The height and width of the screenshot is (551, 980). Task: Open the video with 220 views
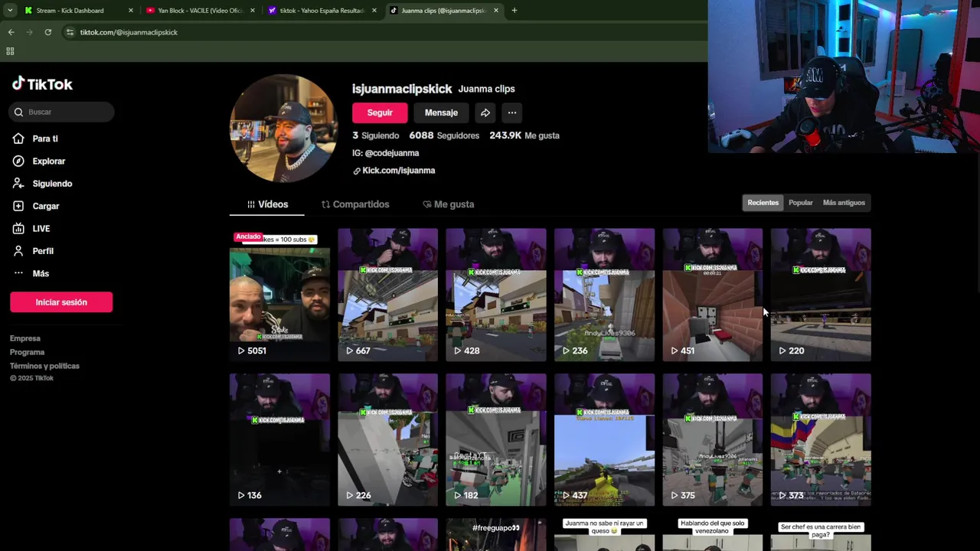pyautogui.click(x=821, y=295)
